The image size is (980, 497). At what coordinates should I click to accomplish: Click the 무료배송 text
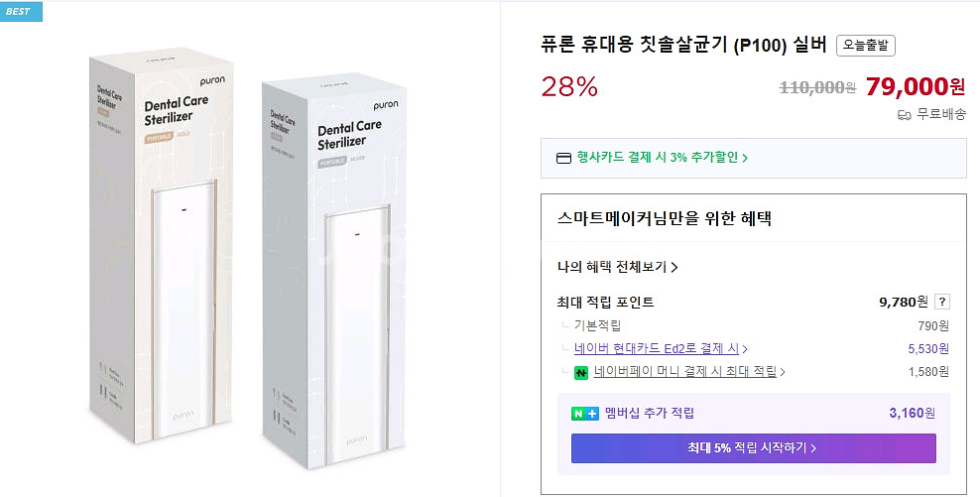click(x=941, y=114)
